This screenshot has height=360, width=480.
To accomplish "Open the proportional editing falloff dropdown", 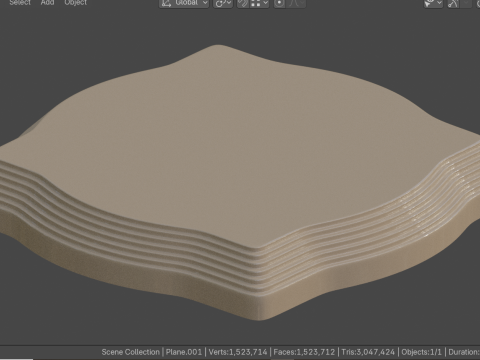I will click(x=296, y=3).
